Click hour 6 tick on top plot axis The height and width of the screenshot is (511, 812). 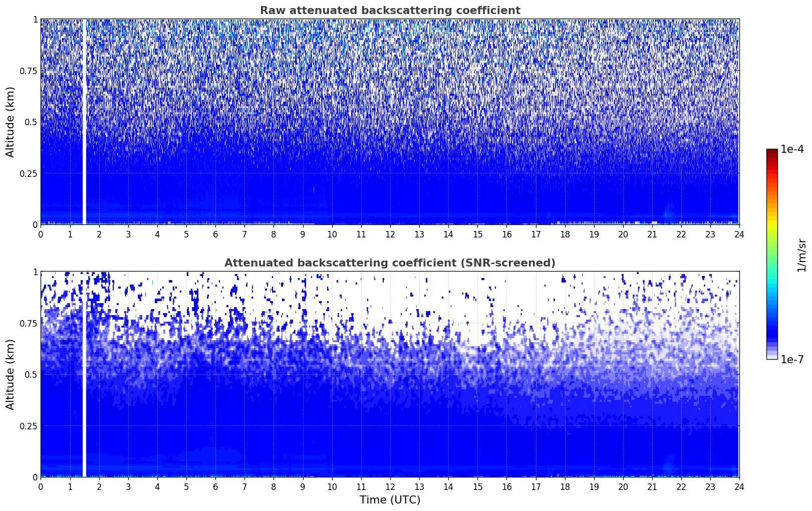(215, 234)
